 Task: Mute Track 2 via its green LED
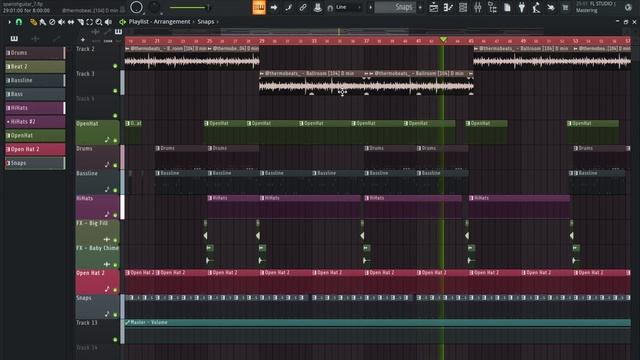click(115, 66)
